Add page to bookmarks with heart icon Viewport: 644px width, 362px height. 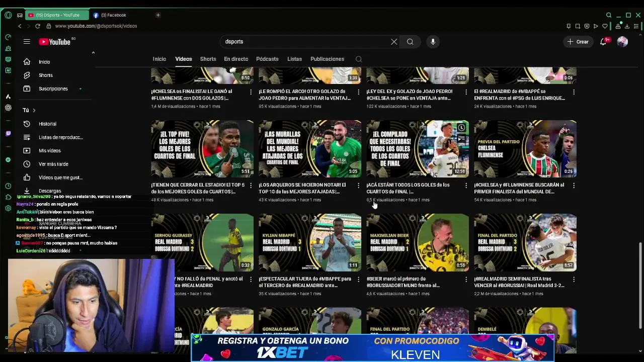(x=605, y=26)
